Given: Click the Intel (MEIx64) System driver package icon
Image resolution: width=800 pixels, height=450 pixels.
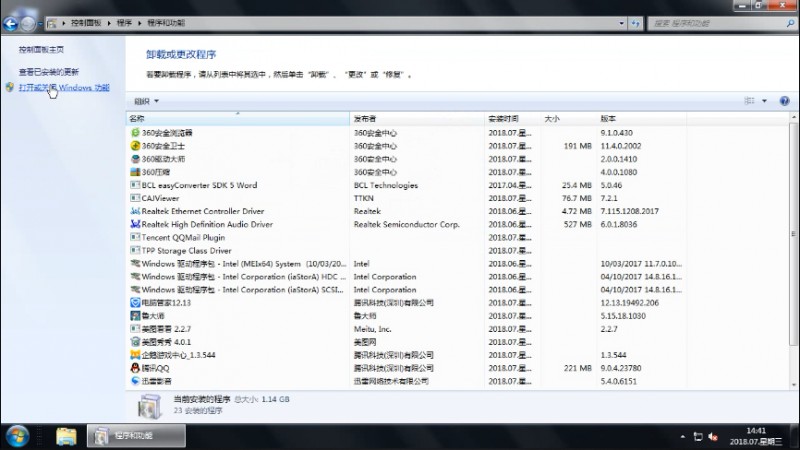Looking at the screenshot, I should (135, 264).
